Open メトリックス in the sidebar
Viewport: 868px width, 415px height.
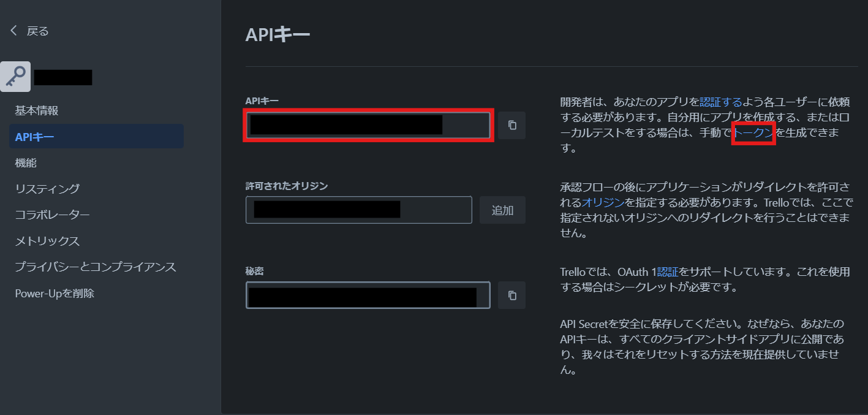pyautogui.click(x=47, y=241)
